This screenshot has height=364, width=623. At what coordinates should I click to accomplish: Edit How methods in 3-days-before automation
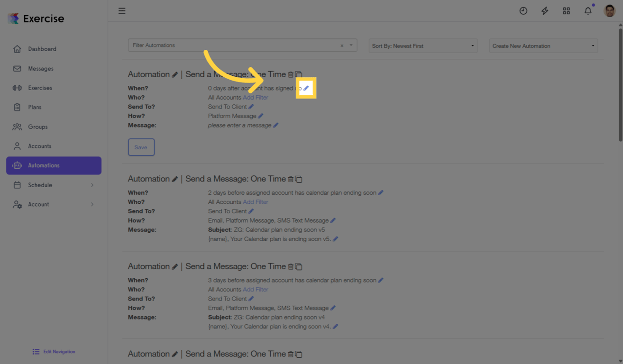pos(333,308)
